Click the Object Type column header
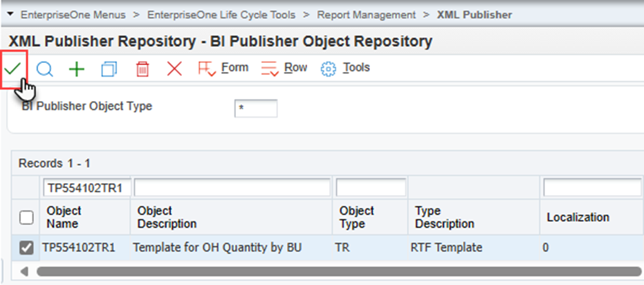The width and height of the screenshot is (644, 285). tap(356, 217)
